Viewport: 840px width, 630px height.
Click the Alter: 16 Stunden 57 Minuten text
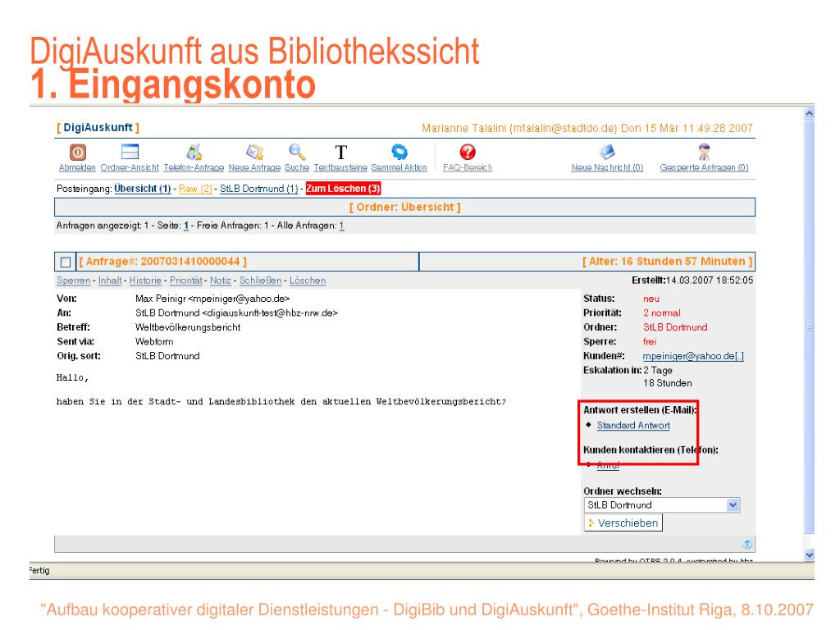click(668, 262)
